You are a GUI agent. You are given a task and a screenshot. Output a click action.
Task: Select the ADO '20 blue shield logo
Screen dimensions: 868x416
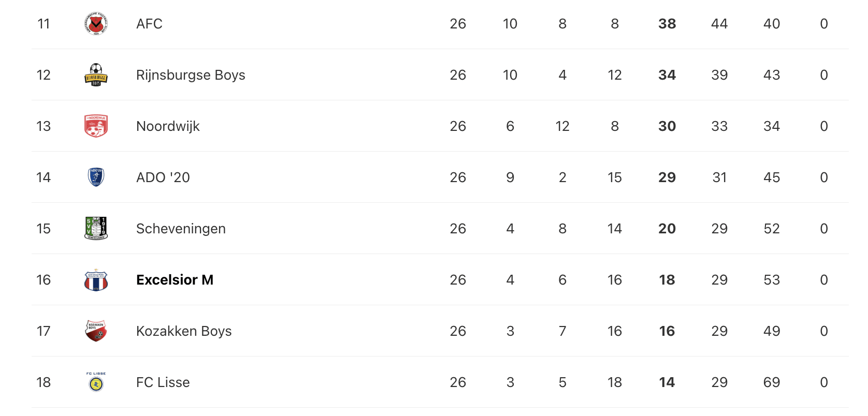(96, 177)
